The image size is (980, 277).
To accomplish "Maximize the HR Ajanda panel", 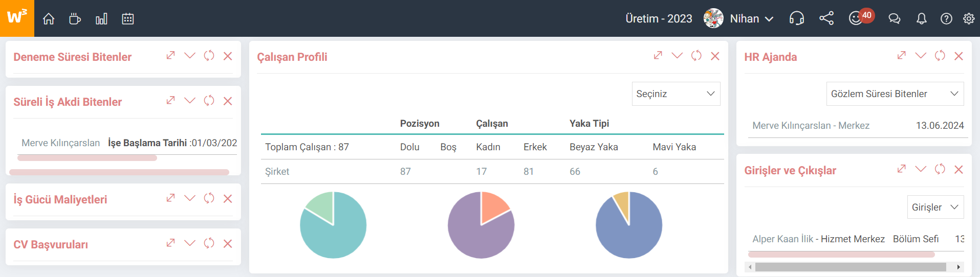I will [x=902, y=55].
